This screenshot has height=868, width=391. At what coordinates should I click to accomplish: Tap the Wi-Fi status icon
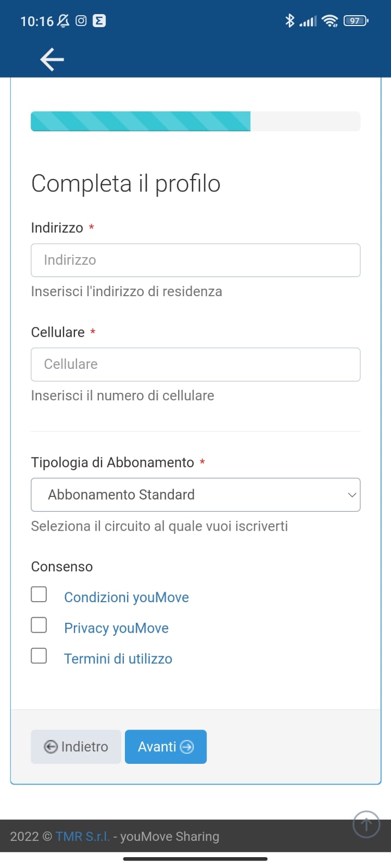(330, 21)
